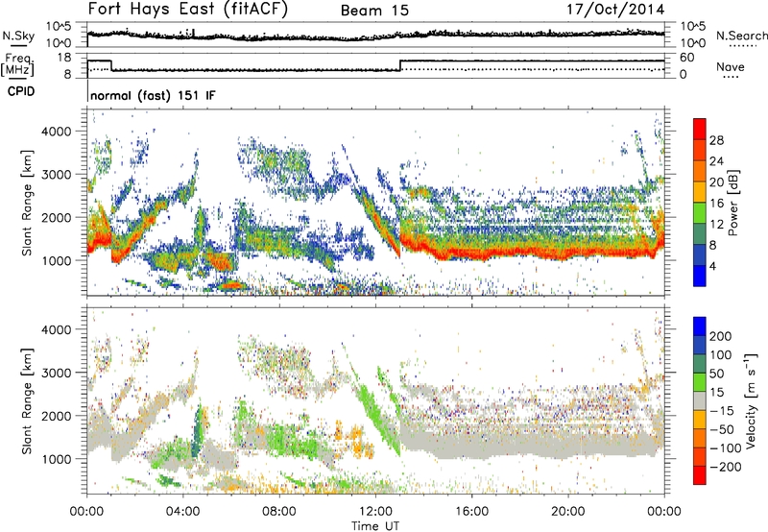Click the "3000" tick on the power panel axis

(56, 175)
